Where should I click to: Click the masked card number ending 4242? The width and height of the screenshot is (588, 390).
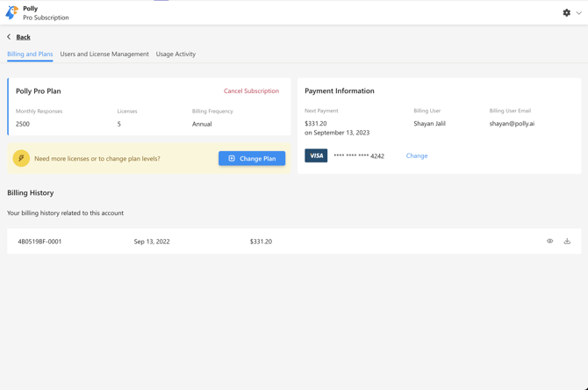359,156
